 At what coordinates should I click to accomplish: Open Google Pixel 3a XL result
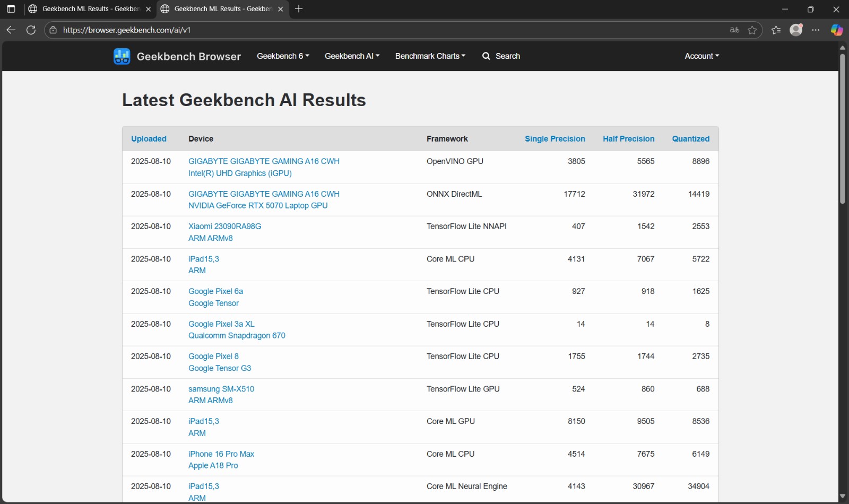tap(221, 324)
